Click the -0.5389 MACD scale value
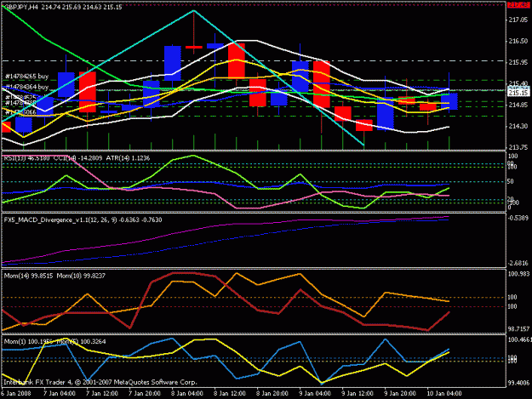532x399 pixels. coord(518,218)
